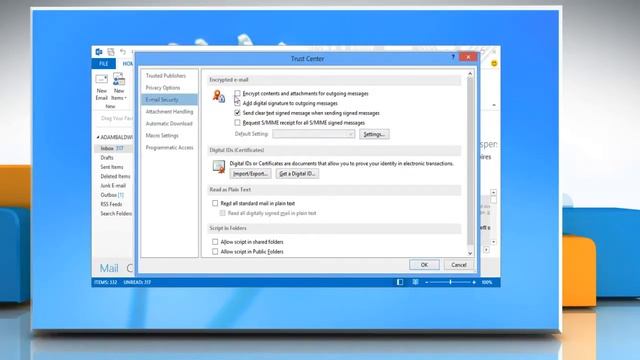Select the Drafts folder
Image resolution: width=640 pixels, height=360 pixels.
coord(107,158)
